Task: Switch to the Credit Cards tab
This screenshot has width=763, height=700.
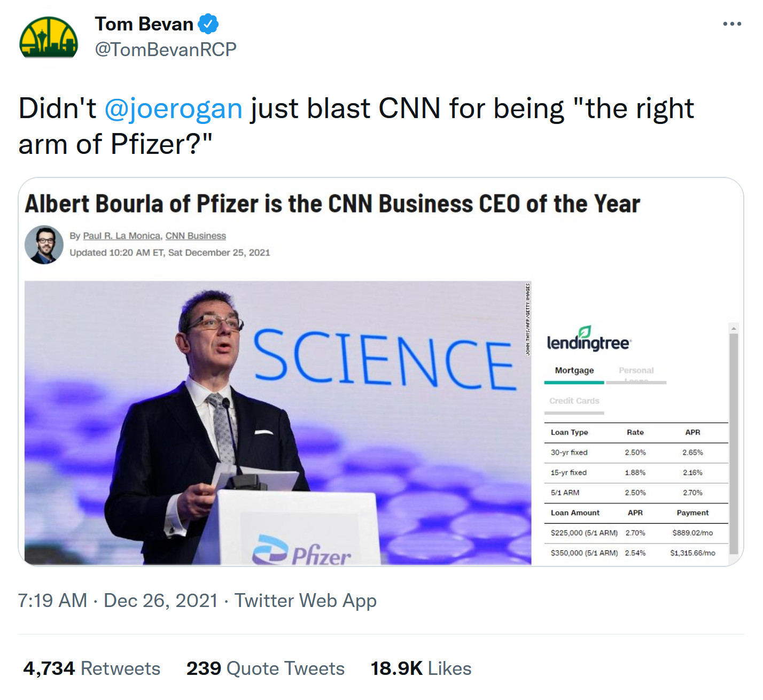Action: (574, 401)
